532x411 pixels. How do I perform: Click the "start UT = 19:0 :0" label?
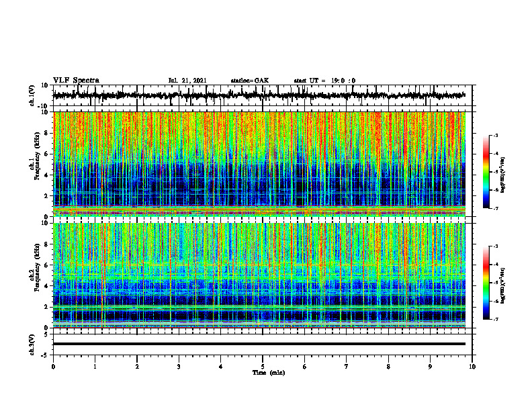[x=324, y=81]
